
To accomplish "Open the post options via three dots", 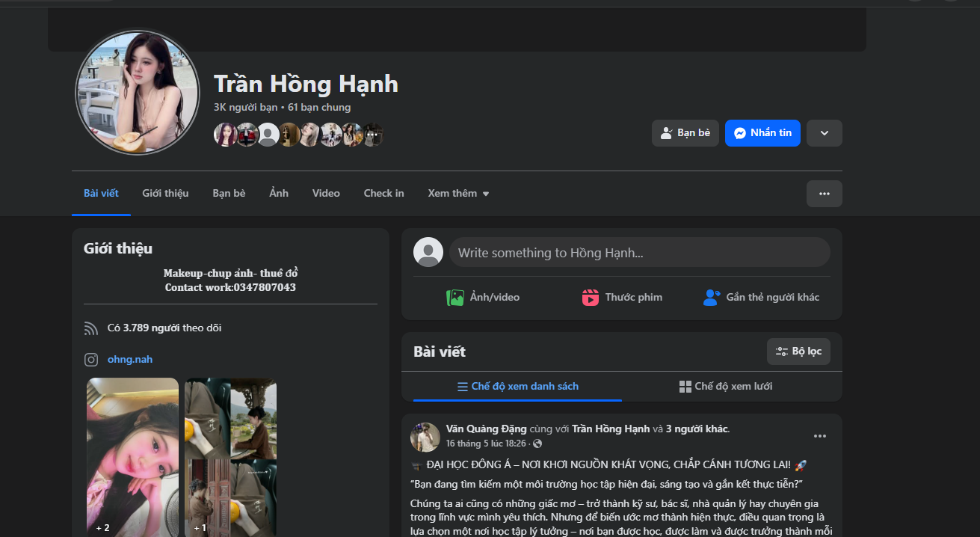I will pos(820,436).
